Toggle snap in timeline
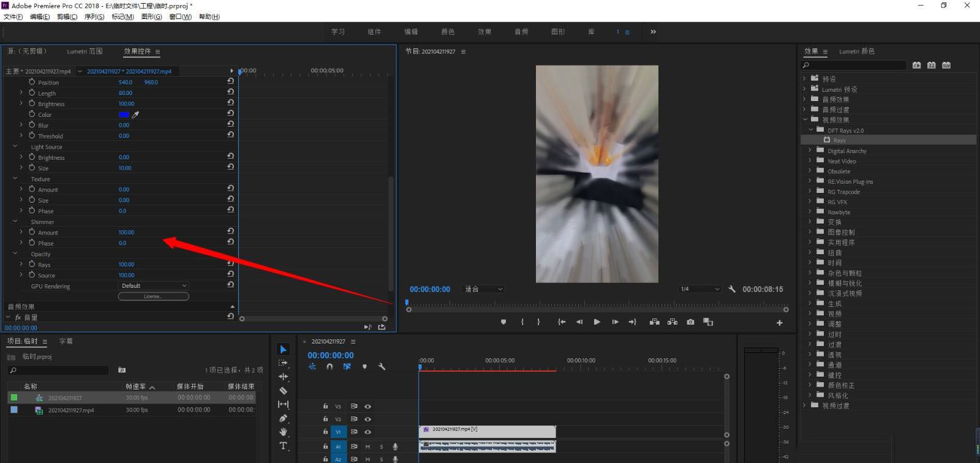980x463 pixels. (x=330, y=367)
